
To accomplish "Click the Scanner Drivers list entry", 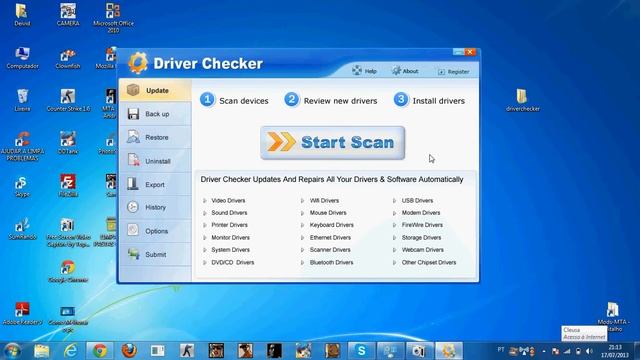I will pyautogui.click(x=326, y=250).
